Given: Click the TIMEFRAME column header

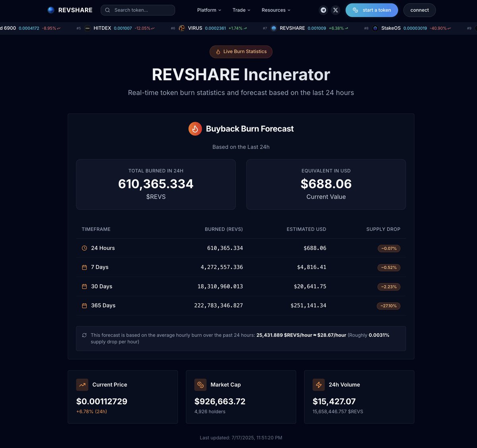Looking at the screenshot, I should pyautogui.click(x=96, y=229).
